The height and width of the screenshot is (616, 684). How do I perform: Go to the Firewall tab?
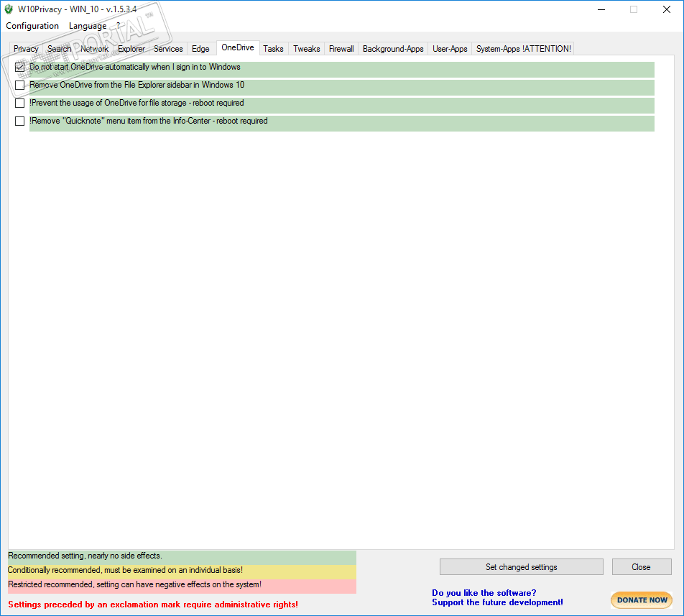(341, 49)
